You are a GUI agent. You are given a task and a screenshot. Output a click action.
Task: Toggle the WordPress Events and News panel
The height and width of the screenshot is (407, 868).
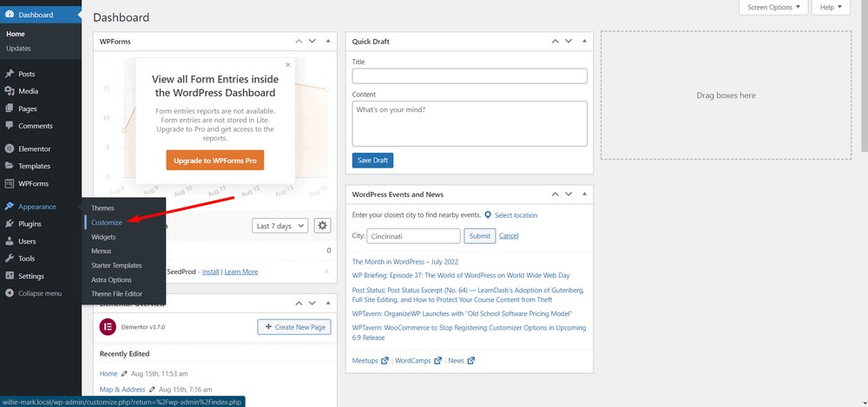pyautogui.click(x=582, y=194)
